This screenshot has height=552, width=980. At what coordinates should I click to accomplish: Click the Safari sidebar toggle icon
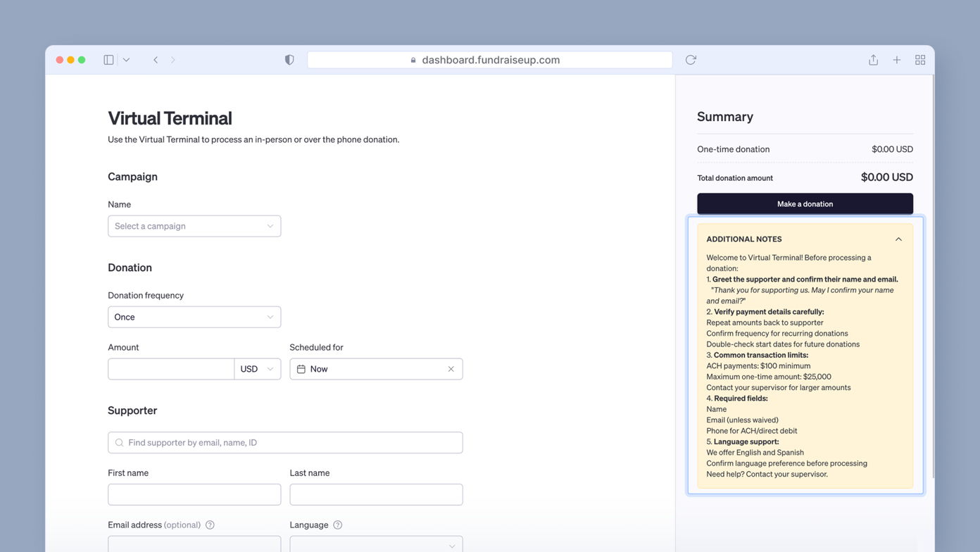pos(108,60)
